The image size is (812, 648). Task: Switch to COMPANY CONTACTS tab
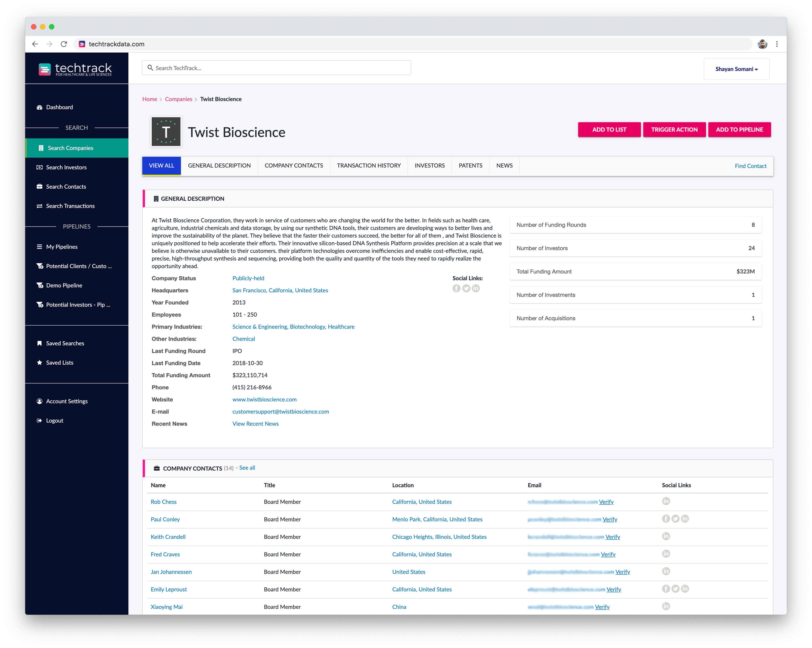coord(294,166)
